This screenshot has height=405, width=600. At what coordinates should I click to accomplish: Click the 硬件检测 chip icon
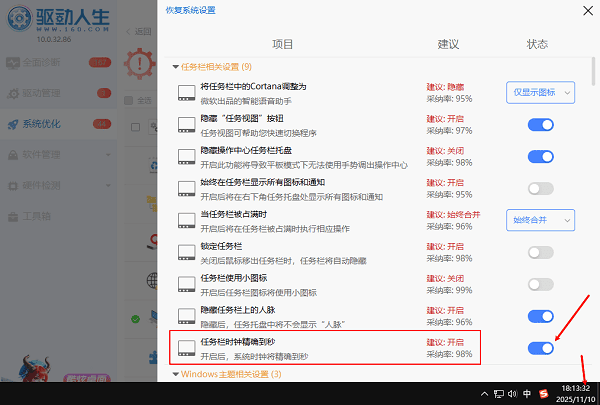click(x=13, y=186)
